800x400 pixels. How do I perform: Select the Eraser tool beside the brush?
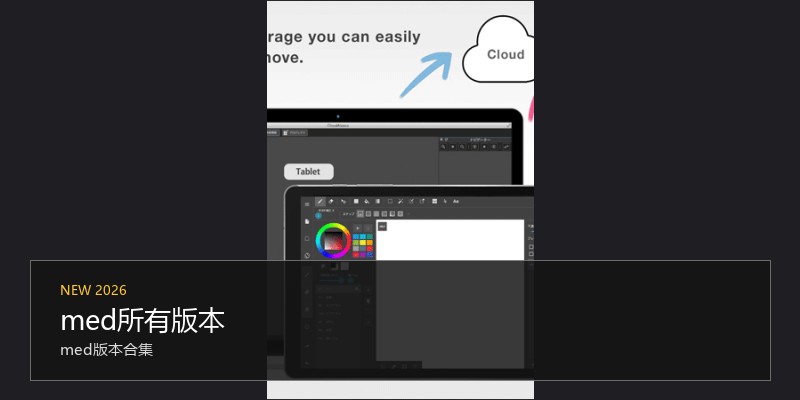[331, 202]
